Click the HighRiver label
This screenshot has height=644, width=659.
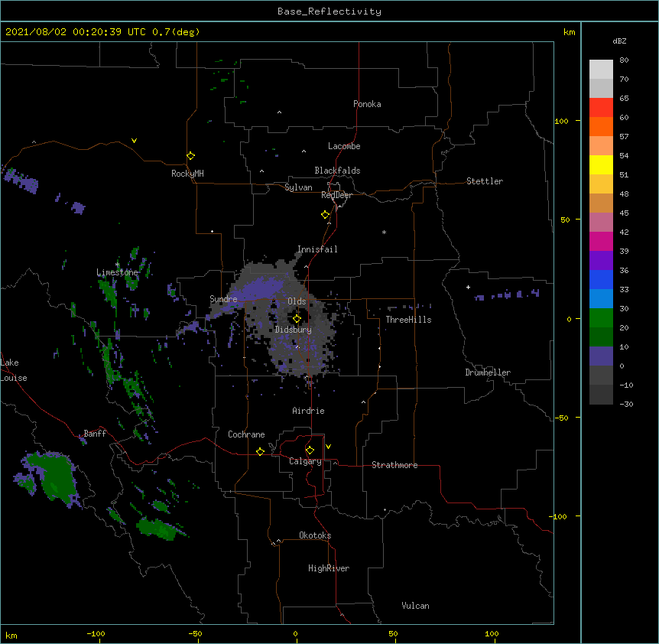click(x=329, y=568)
